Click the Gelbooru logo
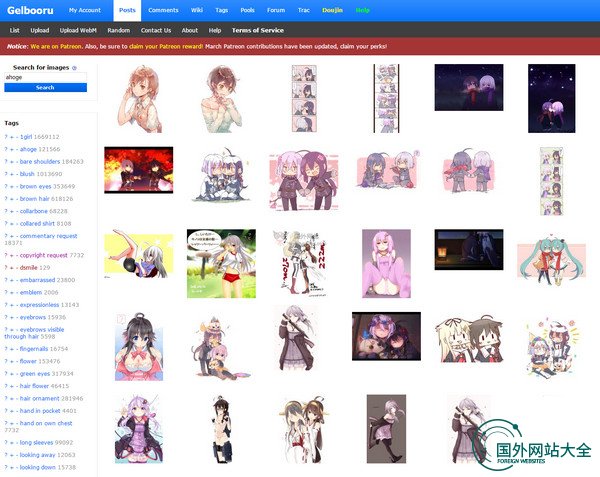 29,10
